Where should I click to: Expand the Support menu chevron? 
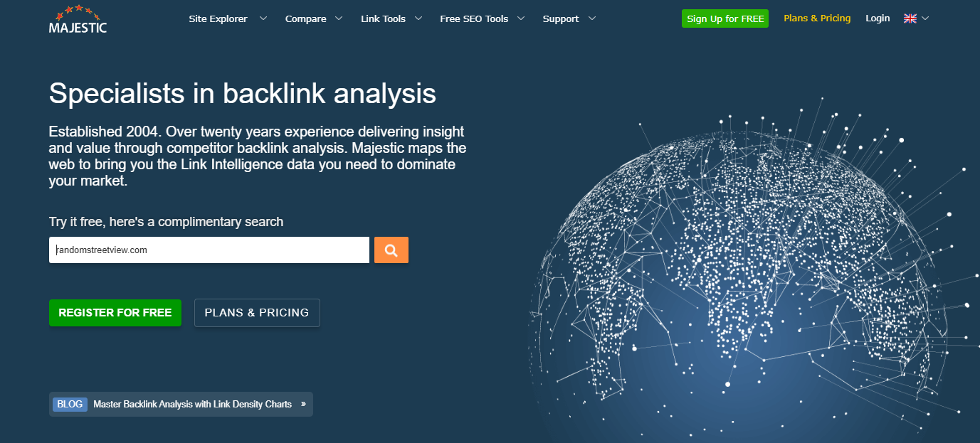pos(591,18)
